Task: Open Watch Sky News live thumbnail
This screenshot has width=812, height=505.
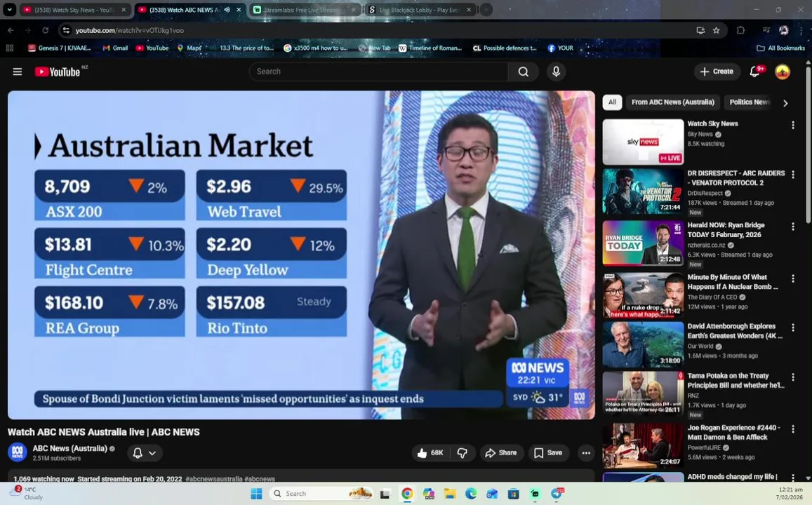Action: pyautogui.click(x=643, y=142)
